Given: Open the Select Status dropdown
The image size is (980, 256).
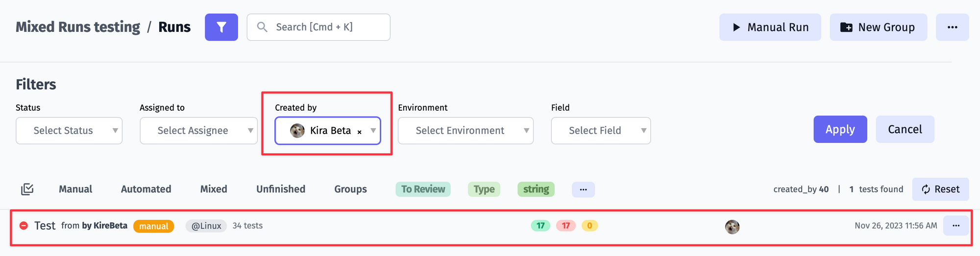Looking at the screenshot, I should [x=69, y=131].
